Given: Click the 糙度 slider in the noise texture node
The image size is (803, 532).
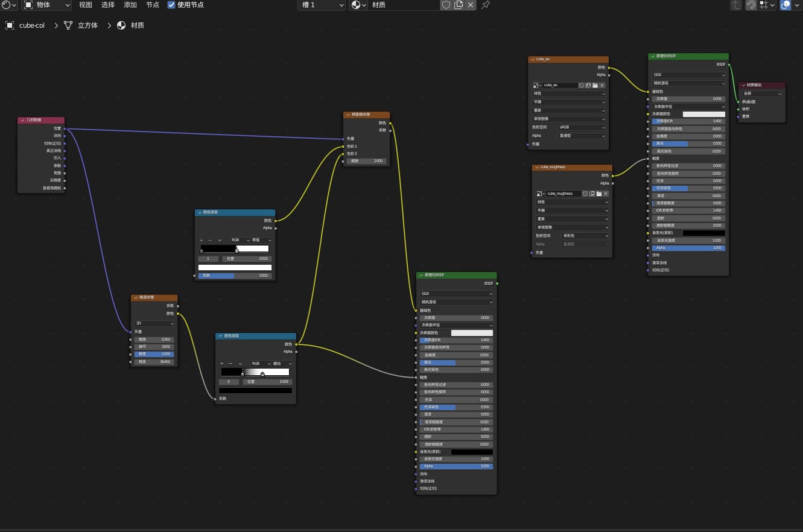Looking at the screenshot, I should point(154,354).
